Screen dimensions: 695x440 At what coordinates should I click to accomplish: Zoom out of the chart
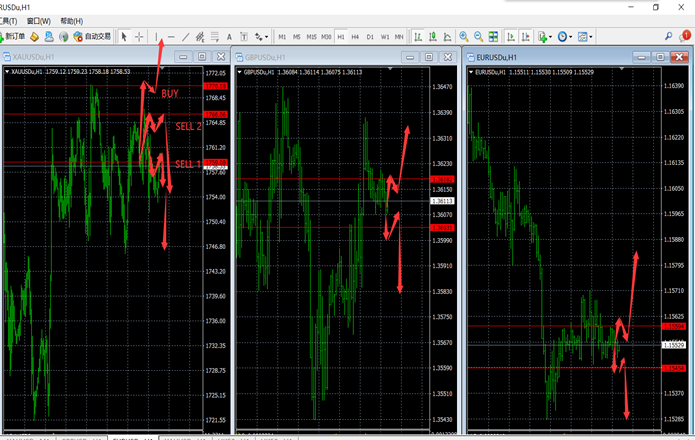477,36
